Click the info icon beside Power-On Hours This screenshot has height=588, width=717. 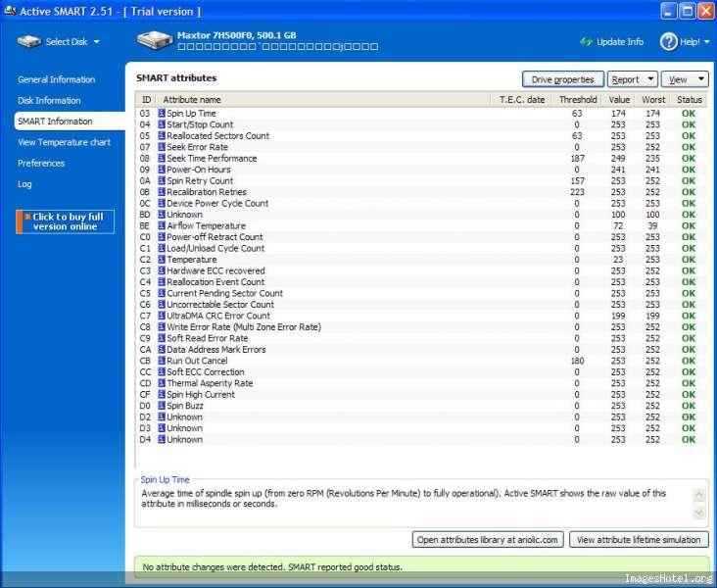[x=162, y=170]
